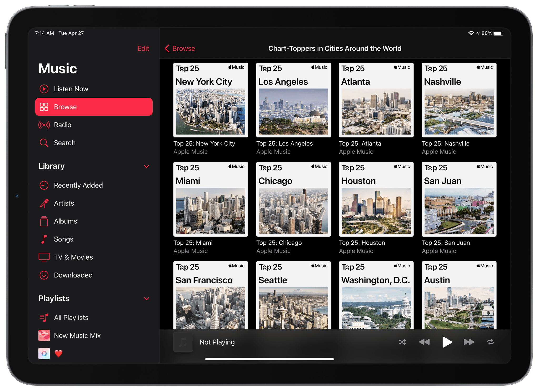This screenshot has height=392, width=539.
Task: Click the All Playlists note icon
Action: coord(44,318)
